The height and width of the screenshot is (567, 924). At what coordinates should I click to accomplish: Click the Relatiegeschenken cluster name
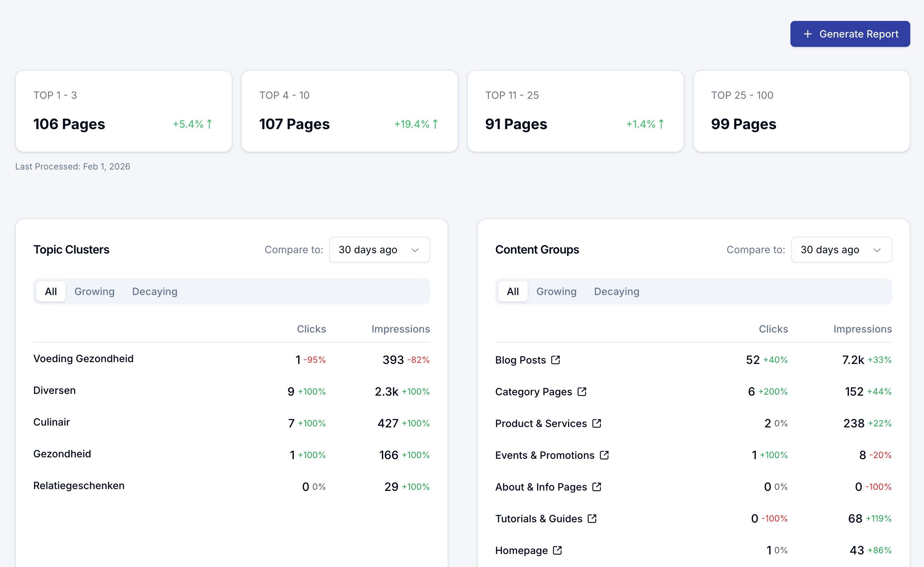click(79, 485)
